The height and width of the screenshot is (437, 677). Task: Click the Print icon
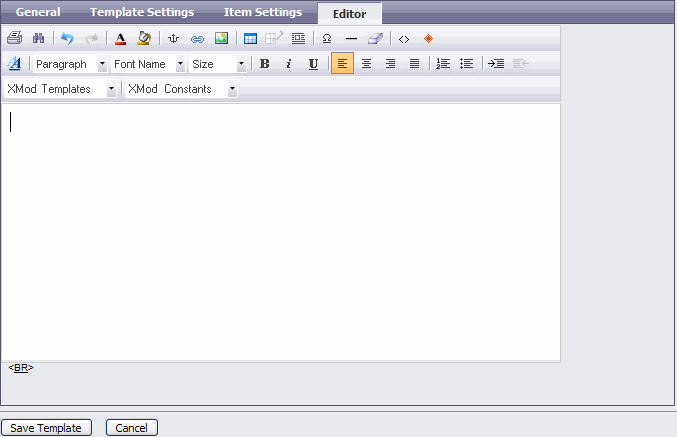pyautogui.click(x=15, y=38)
